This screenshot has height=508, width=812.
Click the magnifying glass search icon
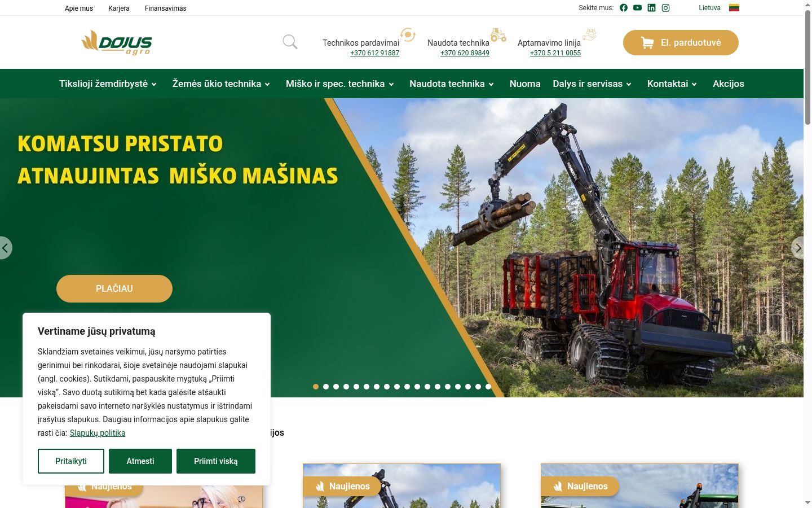tap(290, 42)
